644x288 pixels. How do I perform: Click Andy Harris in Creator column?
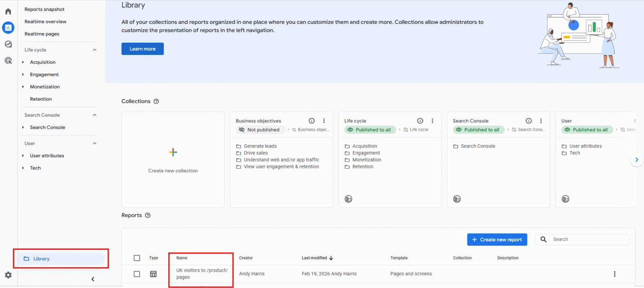252,274
